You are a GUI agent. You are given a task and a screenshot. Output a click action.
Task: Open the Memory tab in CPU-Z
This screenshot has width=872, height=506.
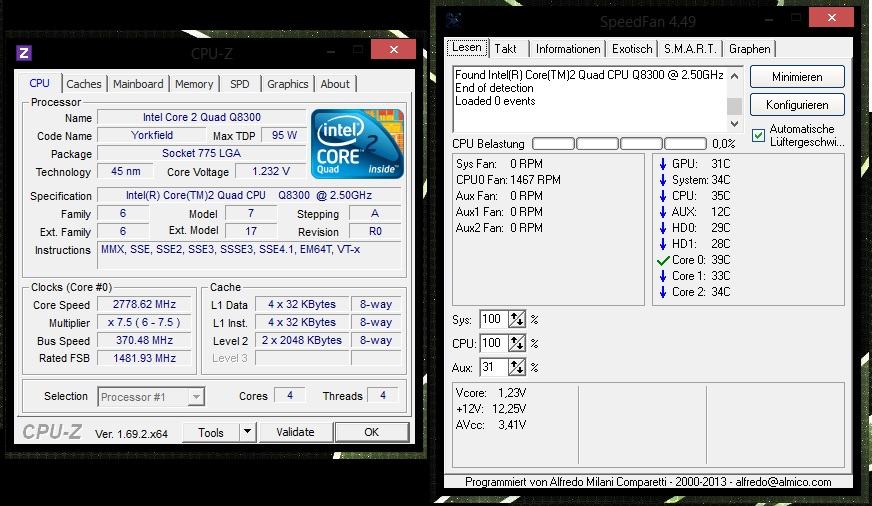(194, 84)
